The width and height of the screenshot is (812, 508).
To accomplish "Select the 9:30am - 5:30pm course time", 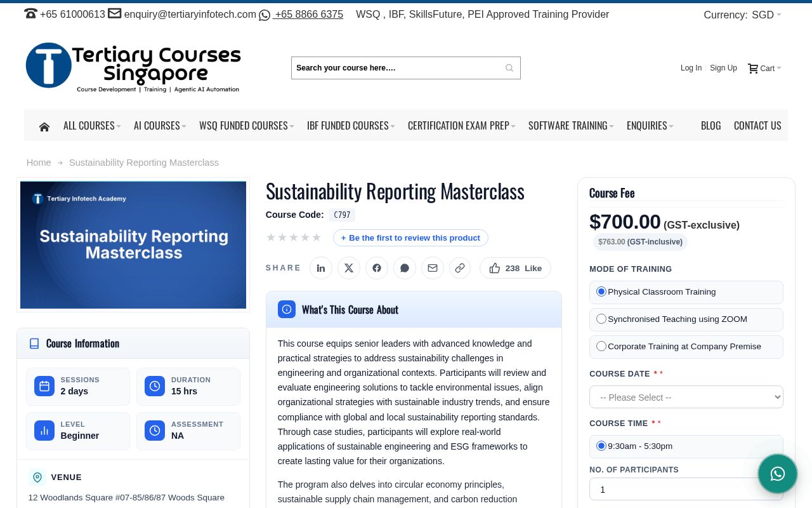I will (x=601, y=446).
